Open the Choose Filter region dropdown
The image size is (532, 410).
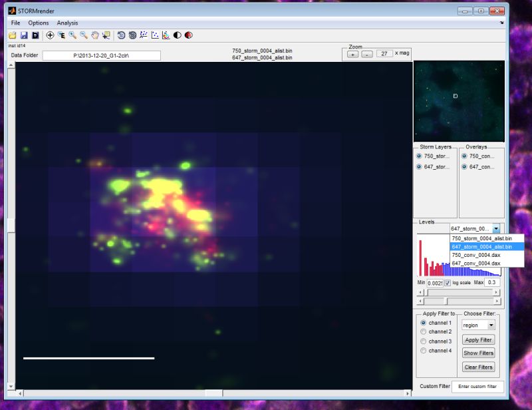(x=477, y=325)
